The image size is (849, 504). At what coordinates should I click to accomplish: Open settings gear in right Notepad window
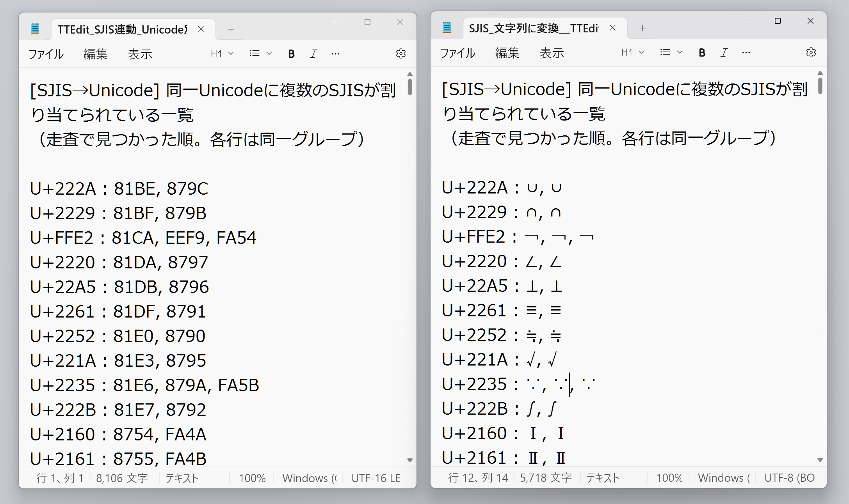pos(811,52)
